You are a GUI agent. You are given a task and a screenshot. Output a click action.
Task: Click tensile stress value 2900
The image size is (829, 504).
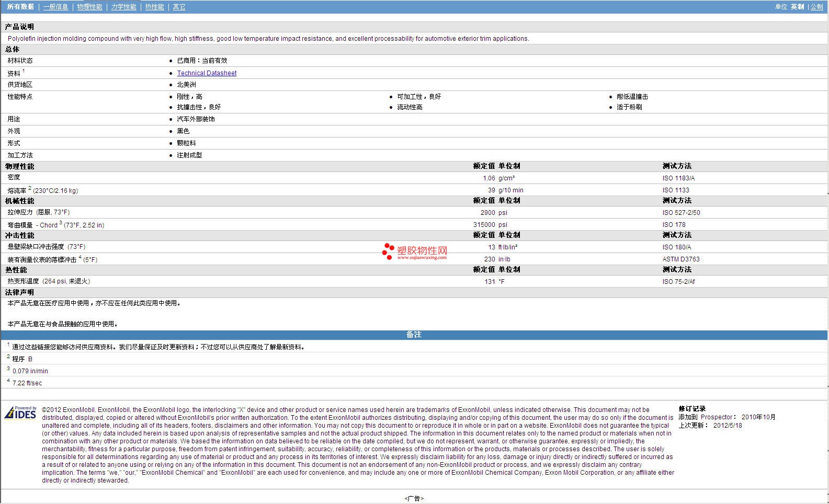488,213
